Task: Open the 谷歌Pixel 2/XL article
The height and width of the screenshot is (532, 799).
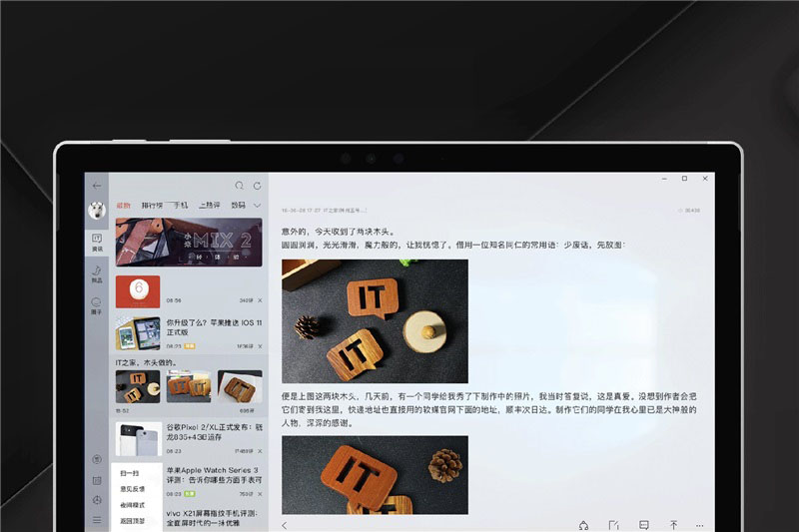Action: coord(215,432)
